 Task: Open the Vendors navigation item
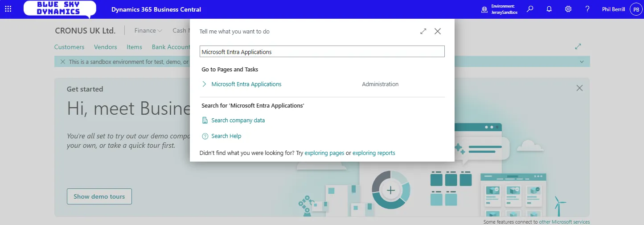coord(106,47)
